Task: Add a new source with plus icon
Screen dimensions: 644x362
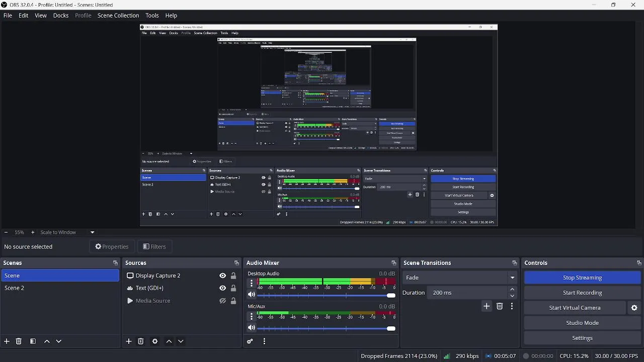Action: (x=129, y=341)
